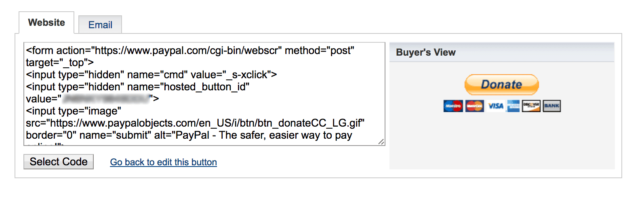Screen dimensions: 644x200
Task: Click the Maestro card icon
Action: (x=453, y=106)
